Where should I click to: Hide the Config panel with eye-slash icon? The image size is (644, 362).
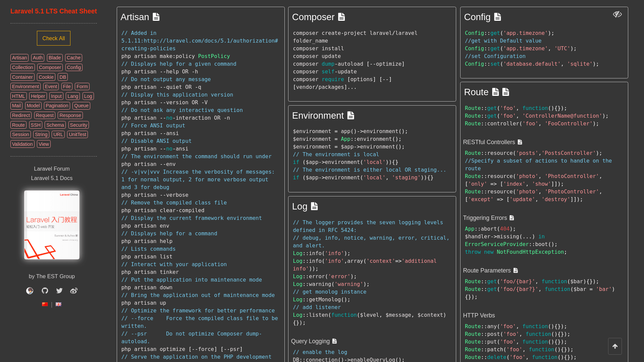tap(617, 14)
